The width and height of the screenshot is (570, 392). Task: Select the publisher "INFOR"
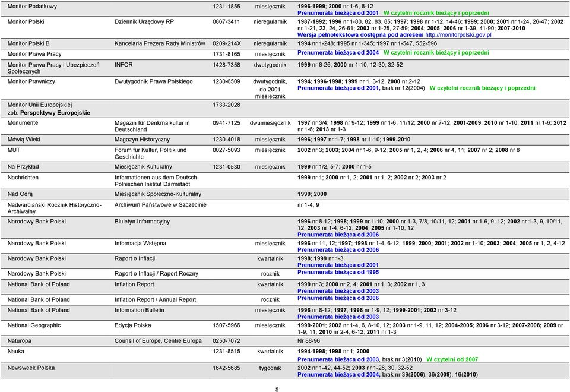(x=123, y=64)
